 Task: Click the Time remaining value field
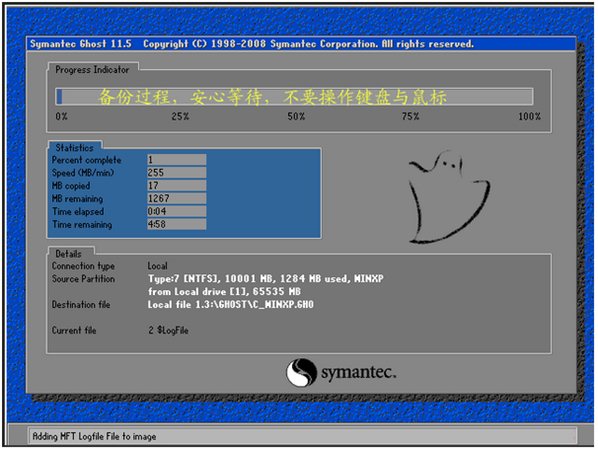click(x=177, y=224)
